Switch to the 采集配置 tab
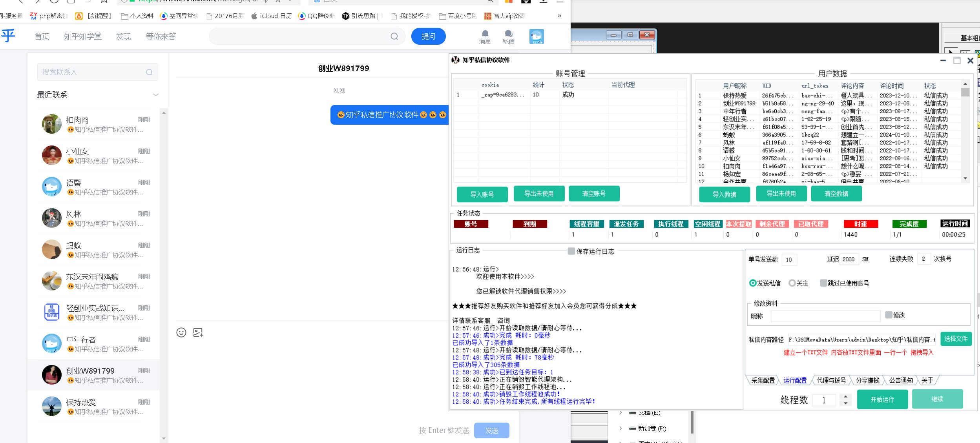This screenshot has height=443, width=980. (x=763, y=380)
